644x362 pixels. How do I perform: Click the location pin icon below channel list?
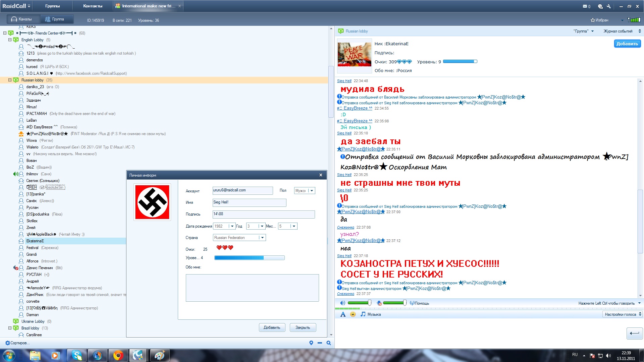pos(311,343)
